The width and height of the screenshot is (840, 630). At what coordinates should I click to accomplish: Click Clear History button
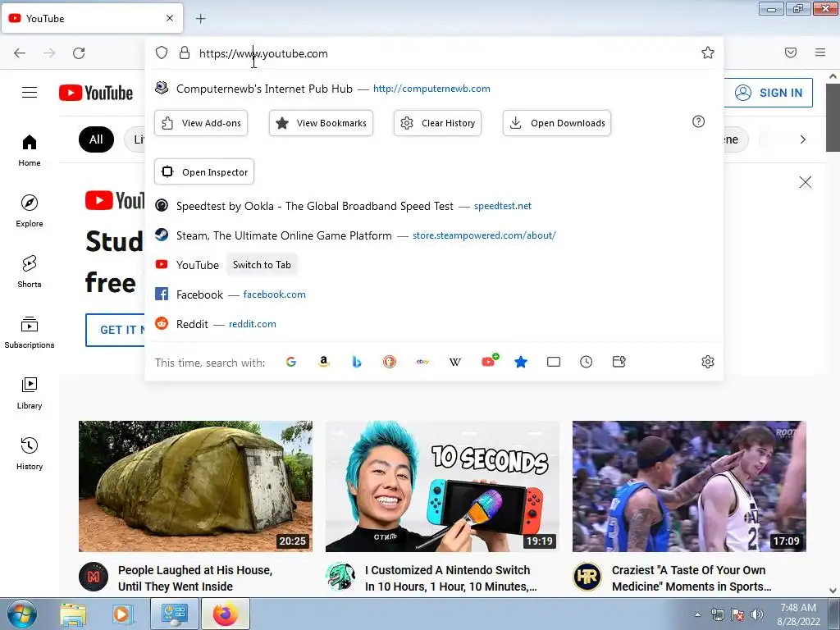(438, 123)
